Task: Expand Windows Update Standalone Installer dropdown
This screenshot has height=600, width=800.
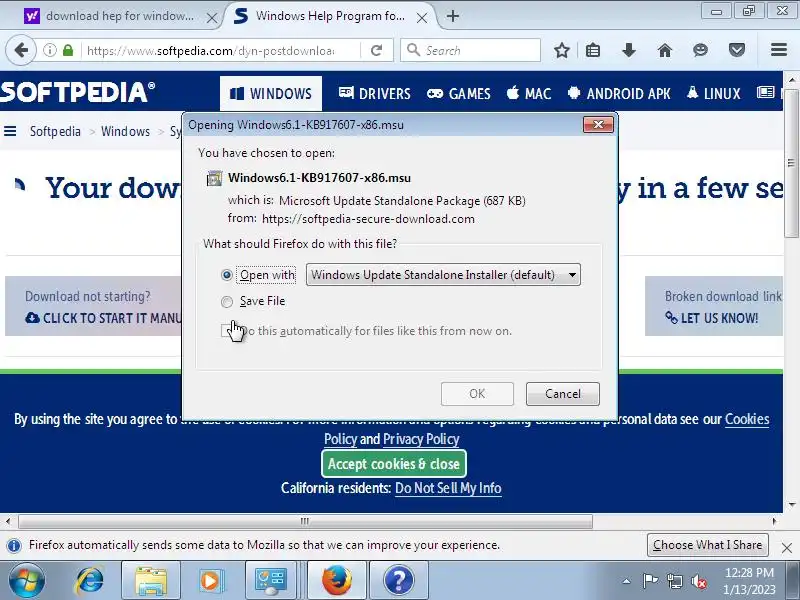Action: [443, 274]
